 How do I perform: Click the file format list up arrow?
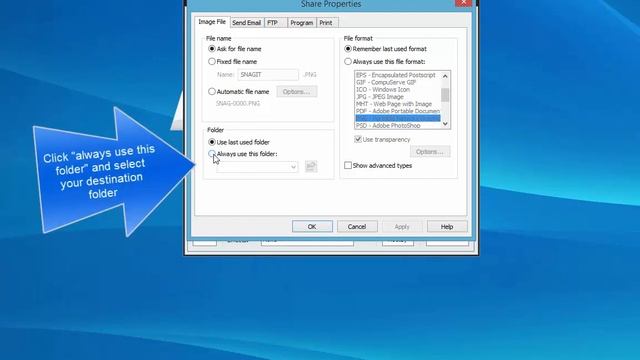[x=445, y=76]
